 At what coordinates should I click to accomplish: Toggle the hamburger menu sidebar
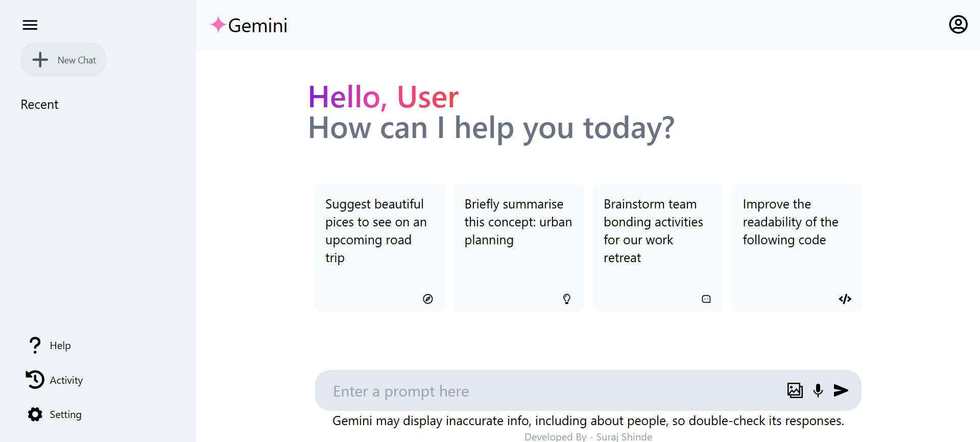30,25
